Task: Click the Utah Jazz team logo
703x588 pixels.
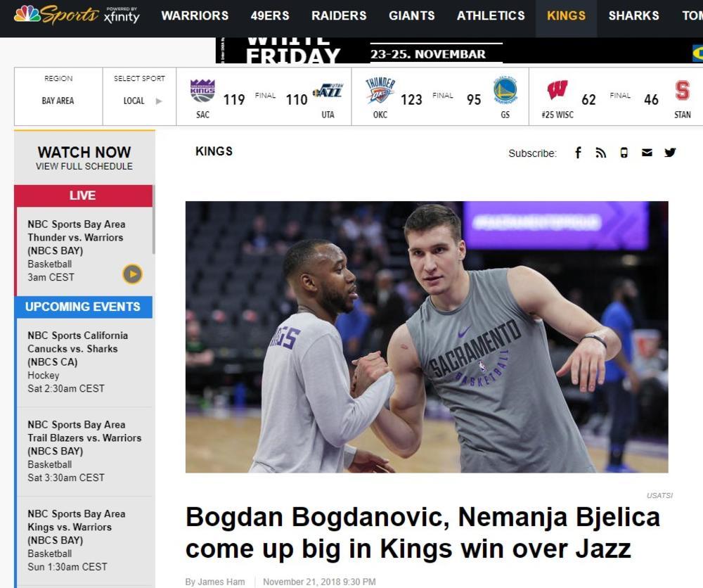Action: click(x=328, y=91)
